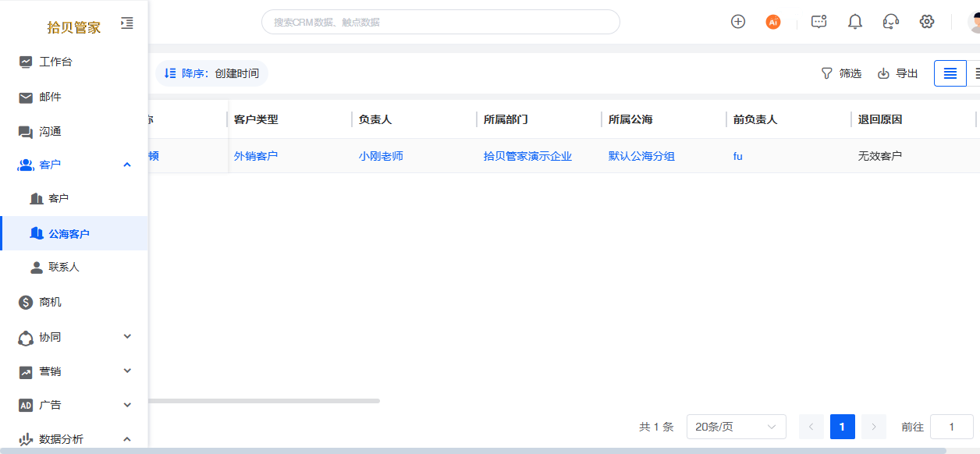Expand the 协同 menu chevron
Viewport: 980px width, 454px height.
[127, 336]
